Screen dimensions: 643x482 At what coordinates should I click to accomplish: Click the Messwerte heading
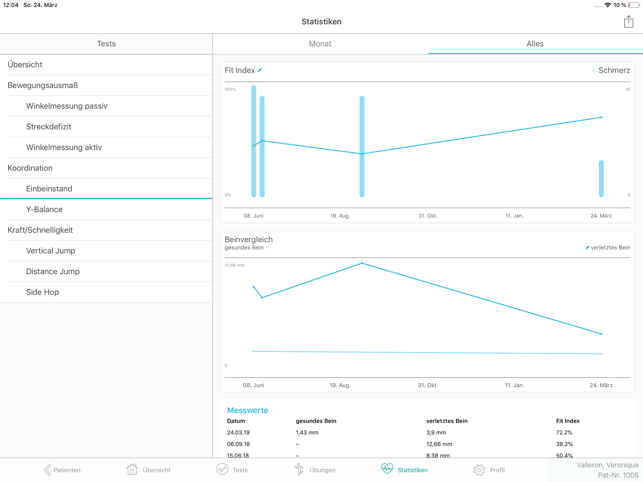[247, 410]
